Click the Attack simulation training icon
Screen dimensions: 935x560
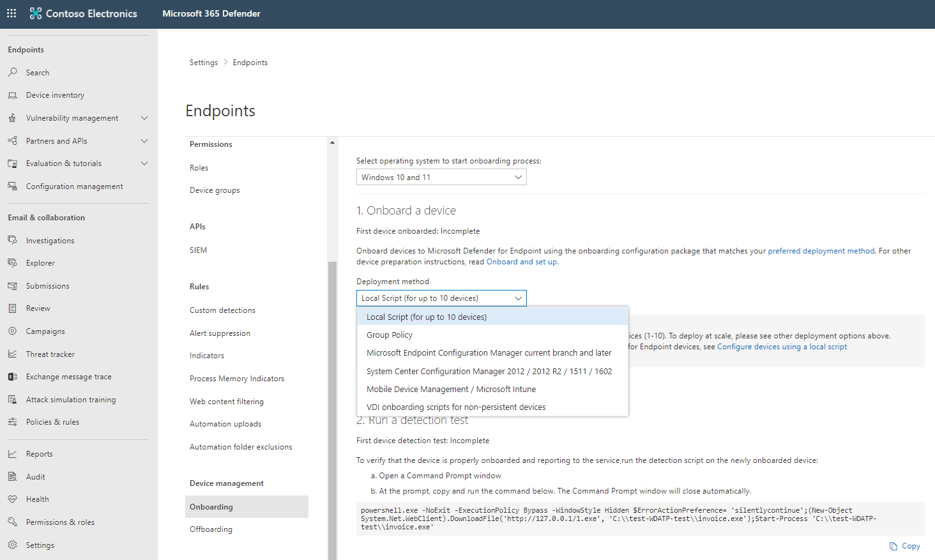(x=12, y=399)
